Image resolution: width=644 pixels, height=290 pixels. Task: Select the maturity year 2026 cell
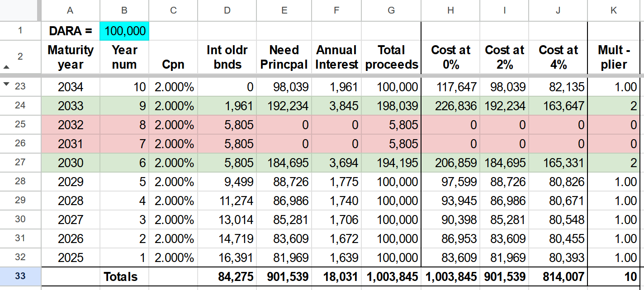(x=70, y=239)
